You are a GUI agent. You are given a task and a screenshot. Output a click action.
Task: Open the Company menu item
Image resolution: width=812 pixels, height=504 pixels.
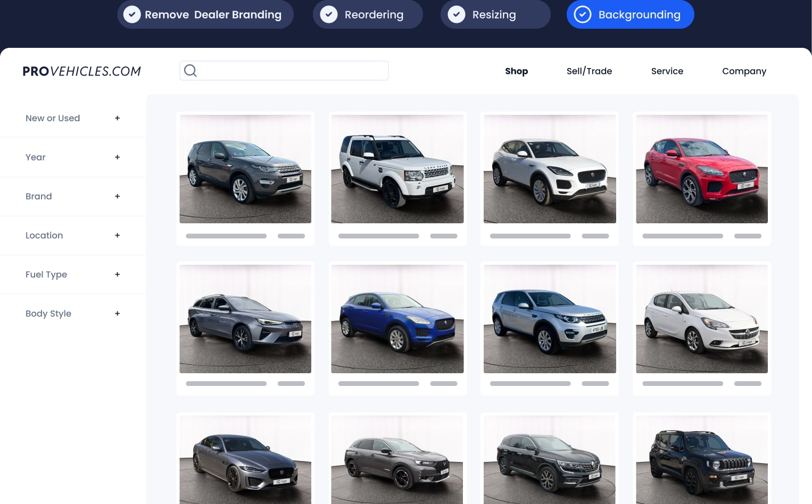pos(744,71)
